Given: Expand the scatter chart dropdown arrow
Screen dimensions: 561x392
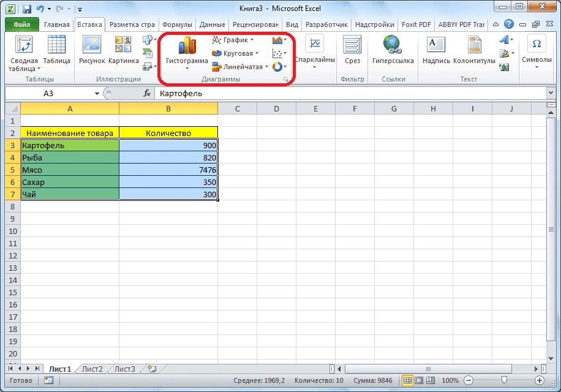Looking at the screenshot, I should point(285,53).
